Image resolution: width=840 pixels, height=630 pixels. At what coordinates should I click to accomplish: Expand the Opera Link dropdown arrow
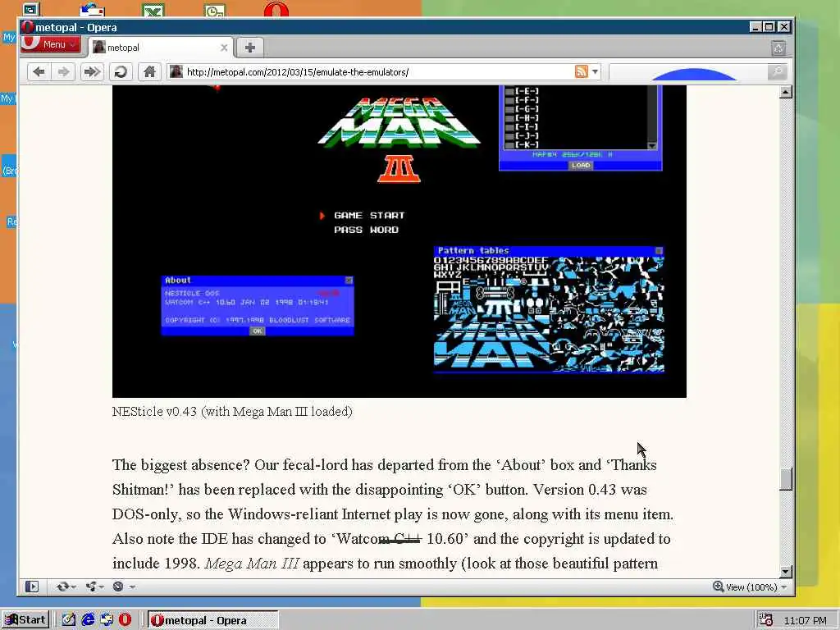pyautogui.click(x=73, y=587)
